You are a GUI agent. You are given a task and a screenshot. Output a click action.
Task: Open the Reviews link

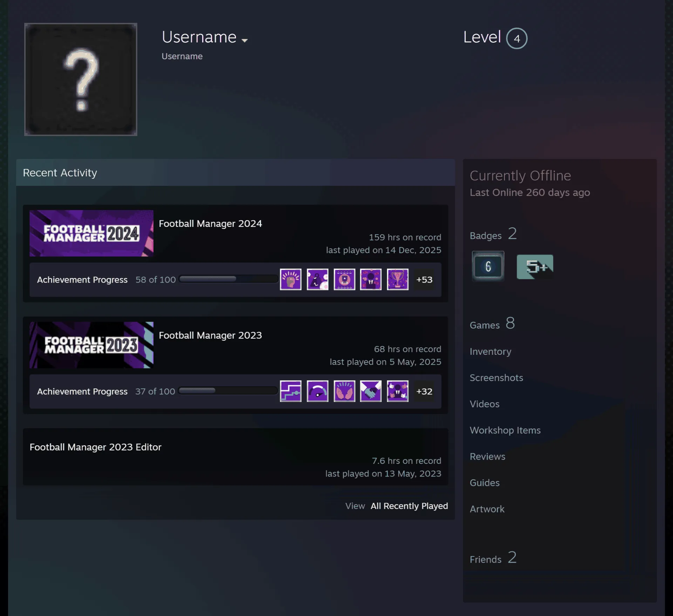[x=488, y=456]
